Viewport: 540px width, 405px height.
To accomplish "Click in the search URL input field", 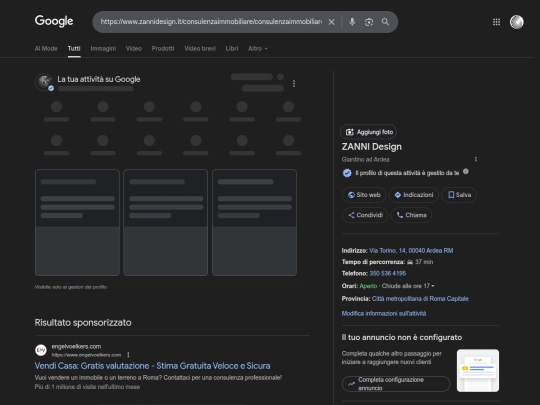I will 211,22.
